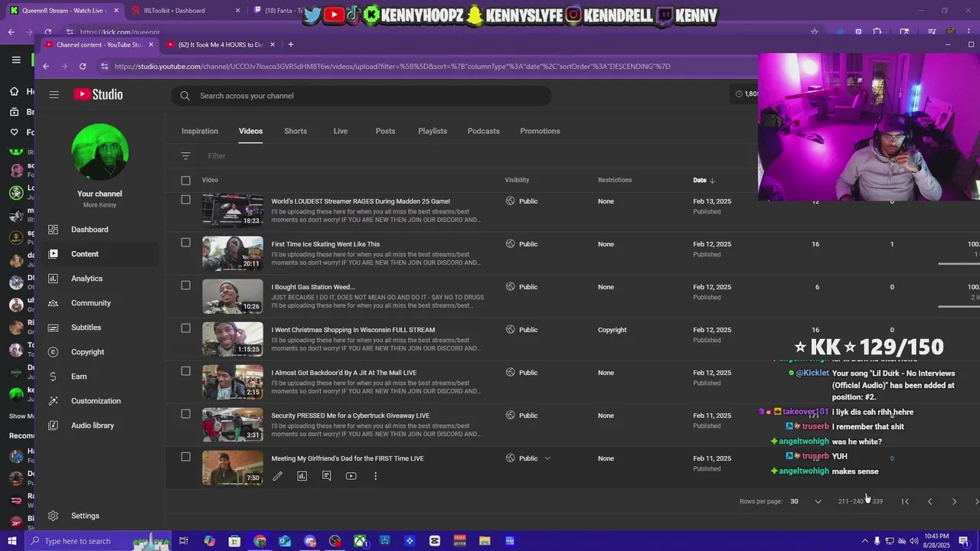Check the Meeting My Girlfriend's Dad row

185,457
